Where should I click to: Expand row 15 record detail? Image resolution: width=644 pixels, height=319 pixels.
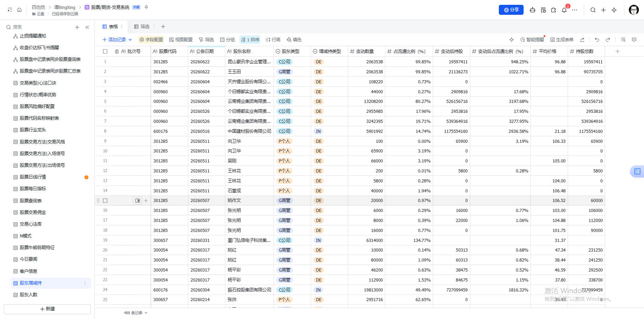[138, 201]
